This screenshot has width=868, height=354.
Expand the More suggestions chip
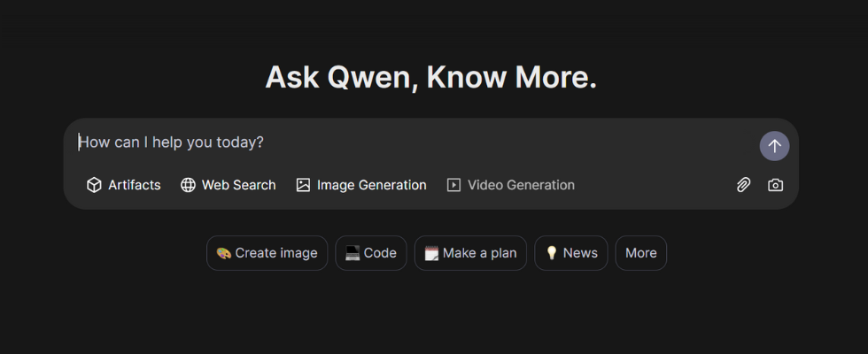point(640,253)
